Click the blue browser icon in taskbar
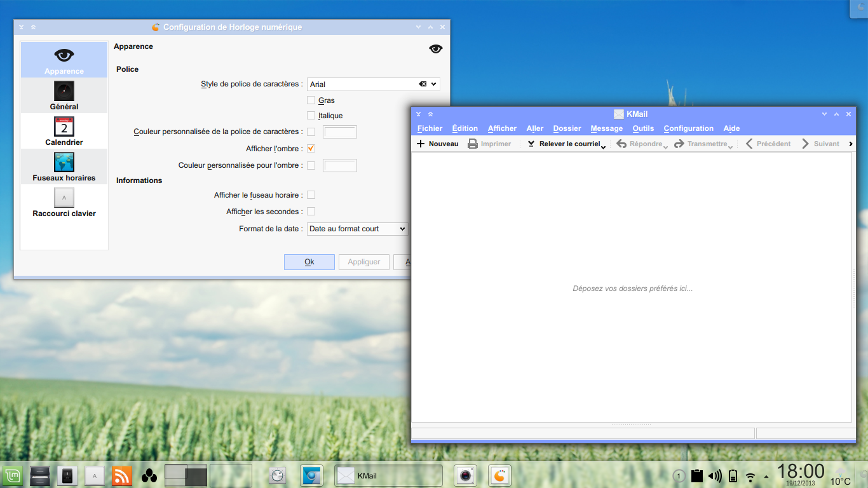 311,475
